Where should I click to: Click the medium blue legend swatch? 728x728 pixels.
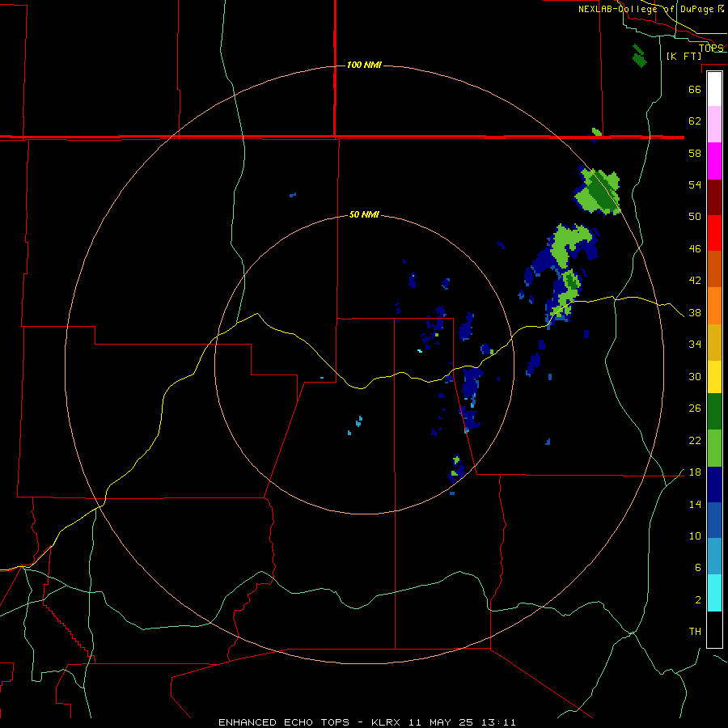coord(714,520)
